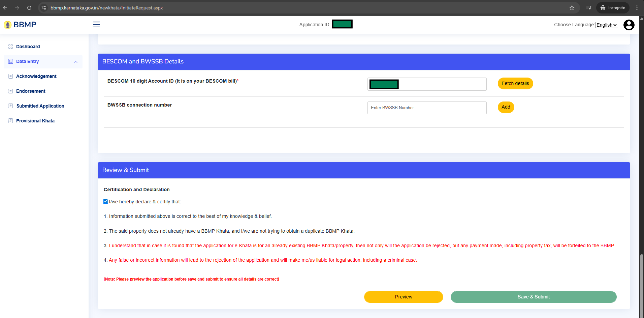
Task: Click the Provisional Khata sidebar icon
Action: (10, 121)
